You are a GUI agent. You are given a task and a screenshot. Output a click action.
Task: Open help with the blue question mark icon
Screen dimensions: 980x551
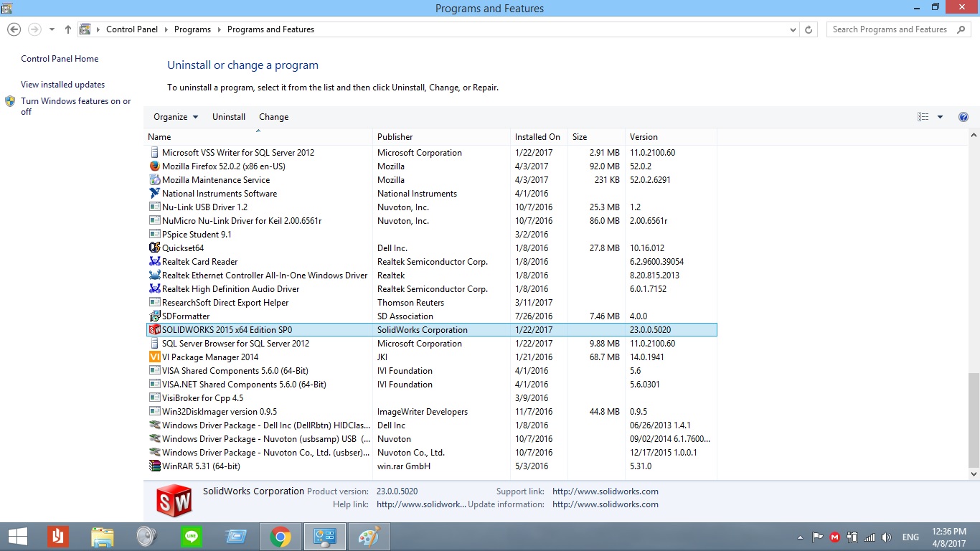pyautogui.click(x=963, y=117)
